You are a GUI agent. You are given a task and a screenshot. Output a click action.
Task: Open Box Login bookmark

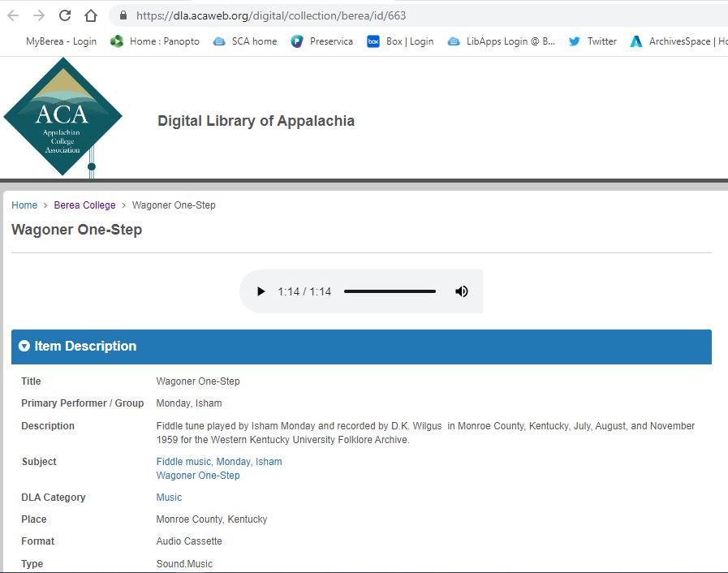[x=400, y=41]
